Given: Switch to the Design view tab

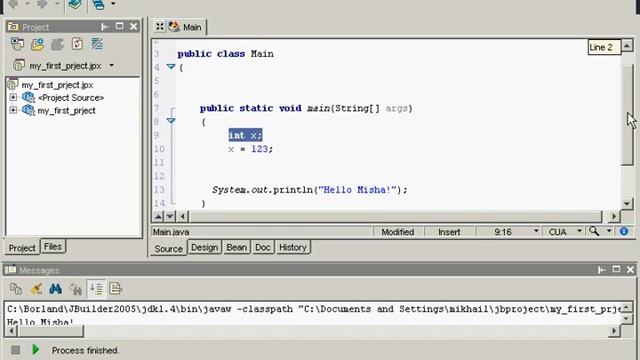Looking at the screenshot, I should coord(204,247).
